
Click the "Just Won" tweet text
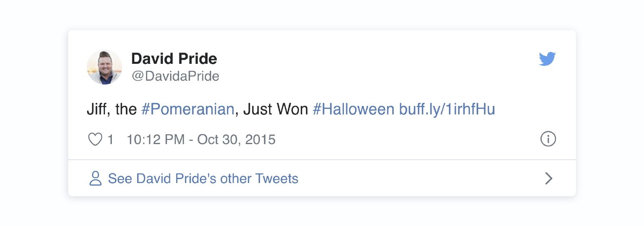pyautogui.click(x=276, y=109)
